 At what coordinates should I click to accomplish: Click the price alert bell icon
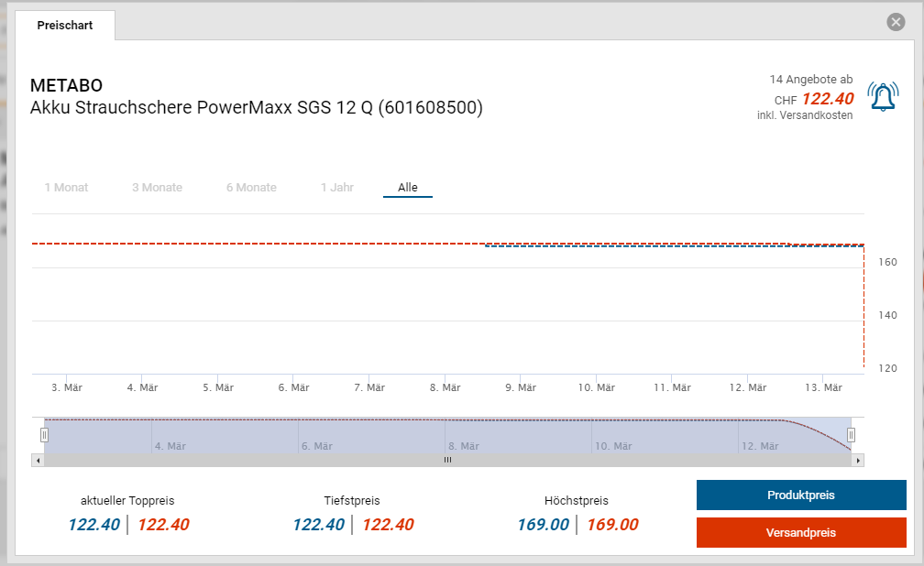[x=883, y=97]
